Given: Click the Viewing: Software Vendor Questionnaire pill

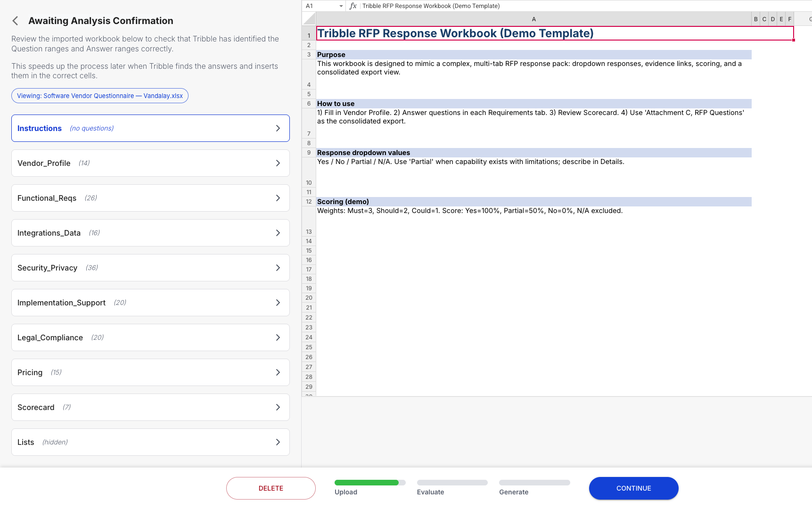Looking at the screenshot, I should pos(99,95).
